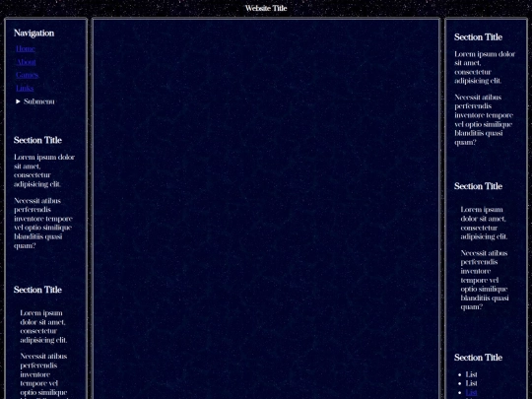
Task: Click the Section Title directly below the Navigation menu
Action: click(x=37, y=140)
